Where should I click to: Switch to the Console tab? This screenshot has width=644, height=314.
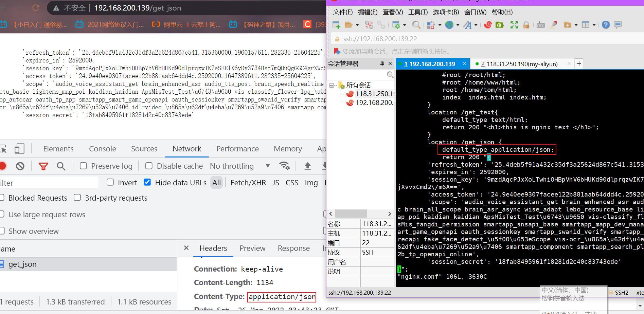pyautogui.click(x=102, y=149)
